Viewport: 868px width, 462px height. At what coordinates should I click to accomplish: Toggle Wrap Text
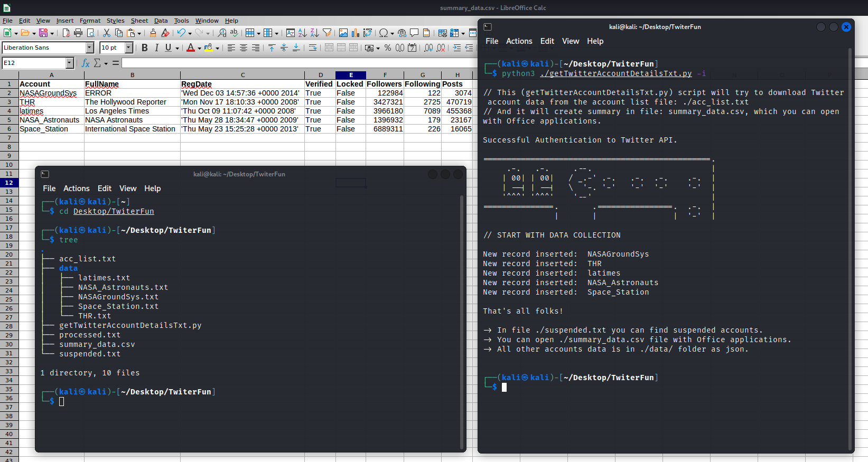[x=313, y=48]
